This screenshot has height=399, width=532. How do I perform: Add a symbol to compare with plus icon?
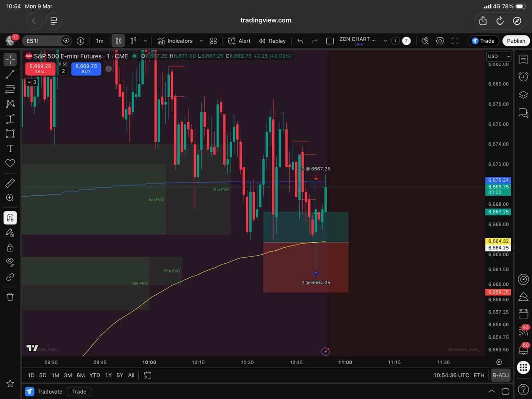(80, 41)
